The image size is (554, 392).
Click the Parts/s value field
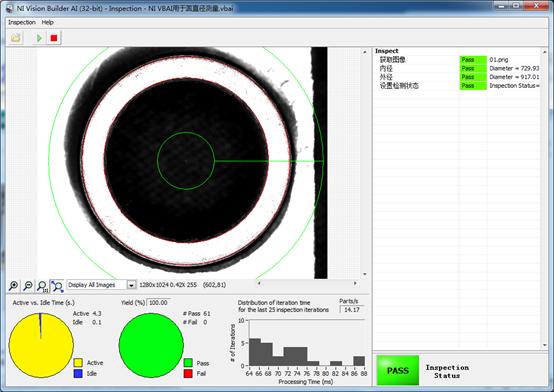click(x=352, y=310)
